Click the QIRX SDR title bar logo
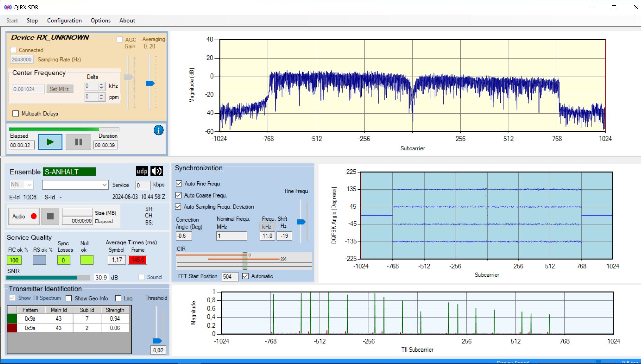Viewport: 641px width, 364px height. tap(7, 7)
